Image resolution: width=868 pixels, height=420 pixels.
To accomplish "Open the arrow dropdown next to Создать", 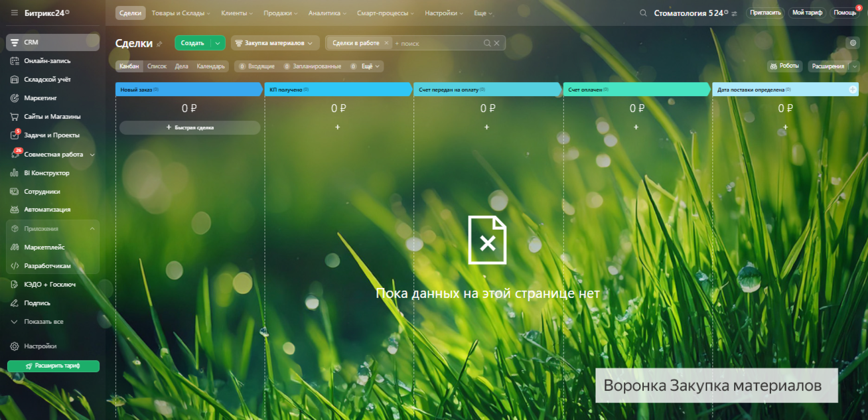I will click(218, 43).
